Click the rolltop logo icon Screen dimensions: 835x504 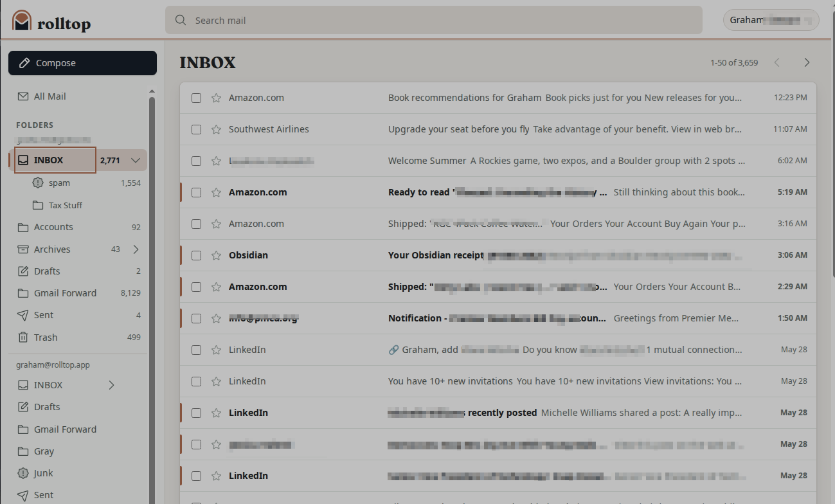coord(22,21)
